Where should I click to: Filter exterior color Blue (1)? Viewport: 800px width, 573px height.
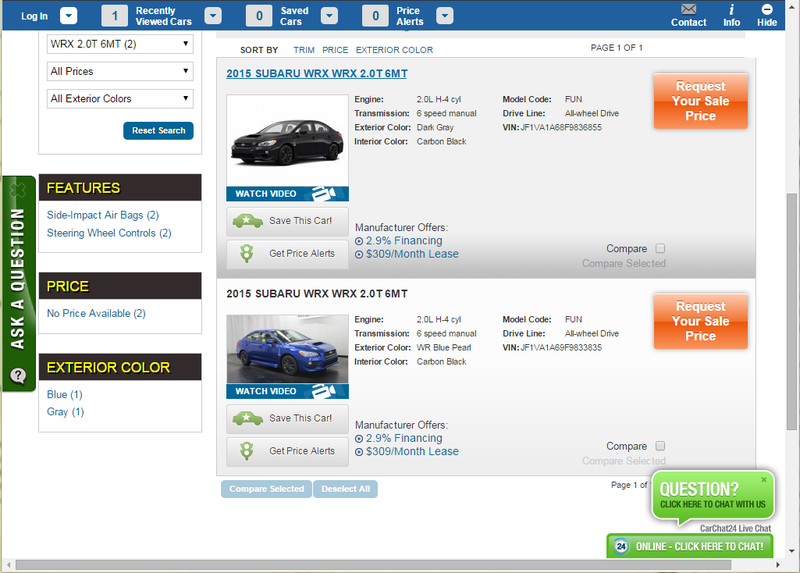coord(64,394)
